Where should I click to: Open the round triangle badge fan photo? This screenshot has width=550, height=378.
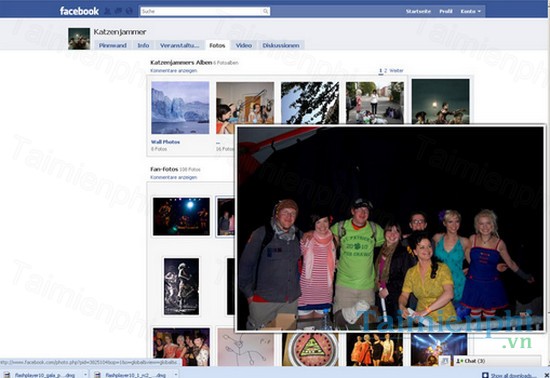coord(310,350)
